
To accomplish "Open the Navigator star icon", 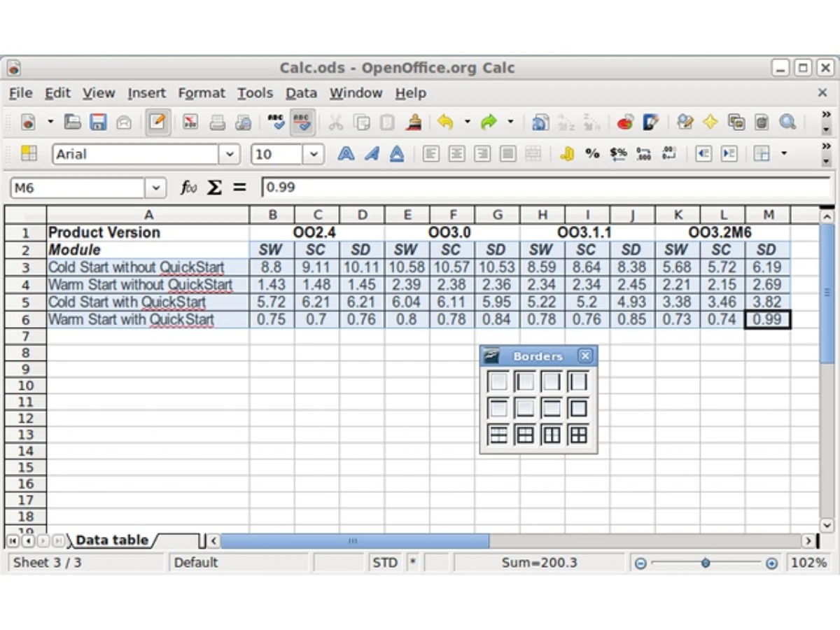I will pyautogui.click(x=710, y=122).
